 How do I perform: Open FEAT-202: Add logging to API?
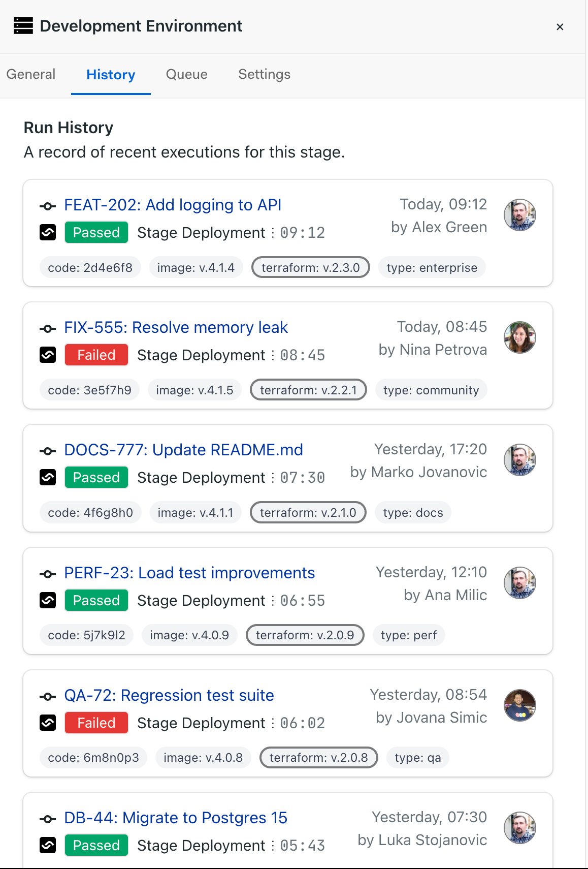[x=173, y=205]
